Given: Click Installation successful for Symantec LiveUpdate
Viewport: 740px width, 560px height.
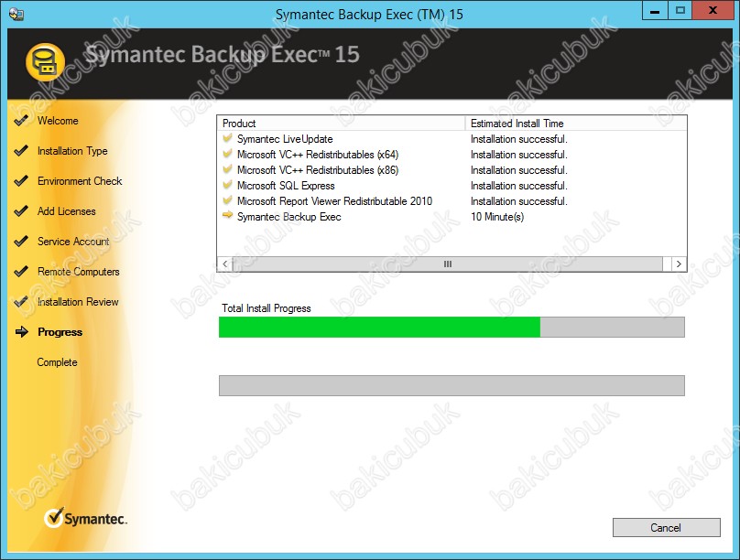Looking at the screenshot, I should (x=519, y=139).
